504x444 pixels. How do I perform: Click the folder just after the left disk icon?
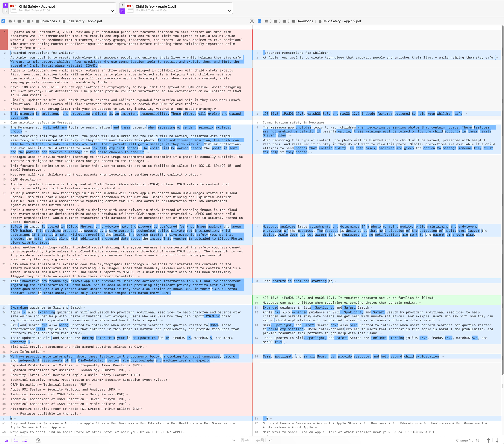click(x=19, y=21)
